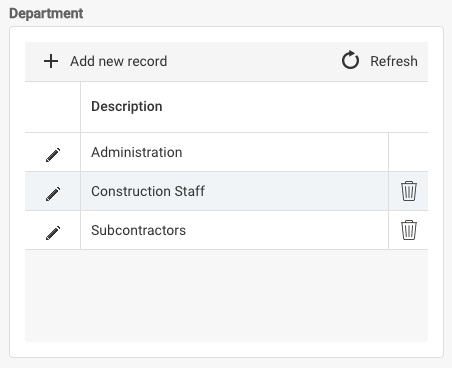Click the Refresh text button
The image size is (452, 368).
coord(394,61)
